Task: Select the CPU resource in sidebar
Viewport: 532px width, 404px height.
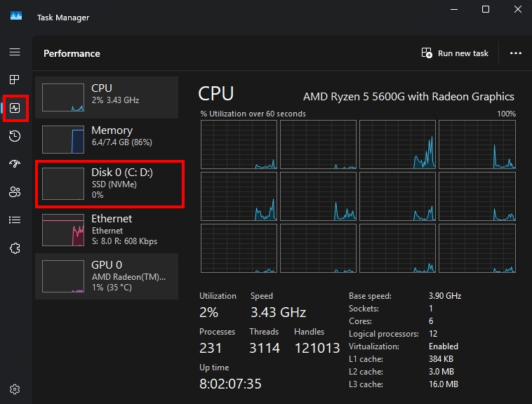Action: pos(107,97)
